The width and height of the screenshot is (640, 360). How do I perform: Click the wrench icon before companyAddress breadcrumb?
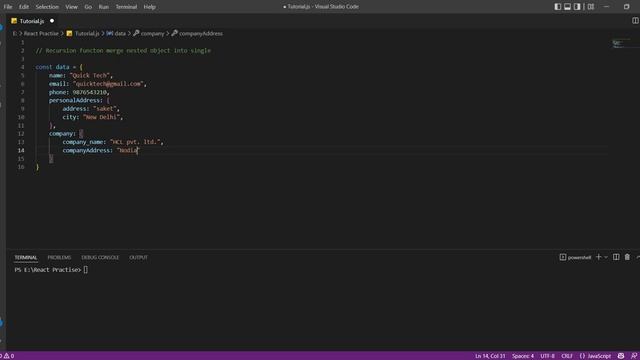(174, 33)
